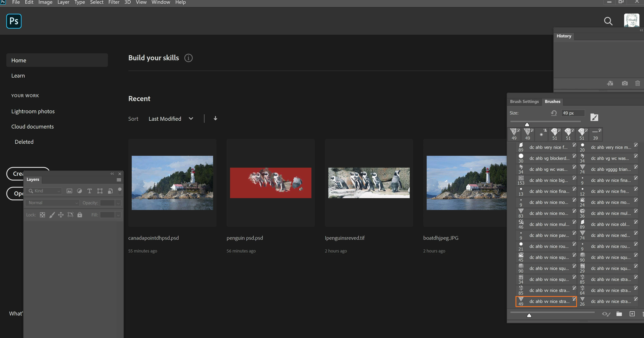644x338 pixels.
Task: Toggle the layer filtering switch on/off
Action: (x=120, y=191)
